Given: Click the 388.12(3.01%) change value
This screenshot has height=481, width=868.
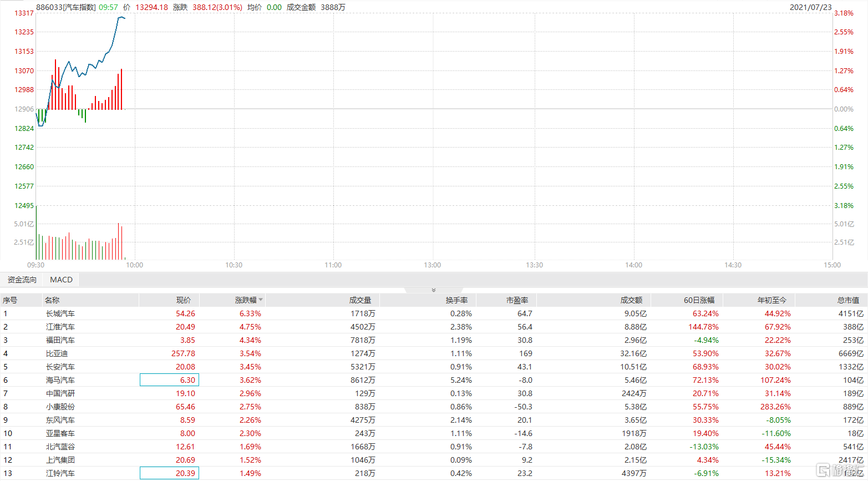Looking at the screenshot, I should tap(217, 7).
